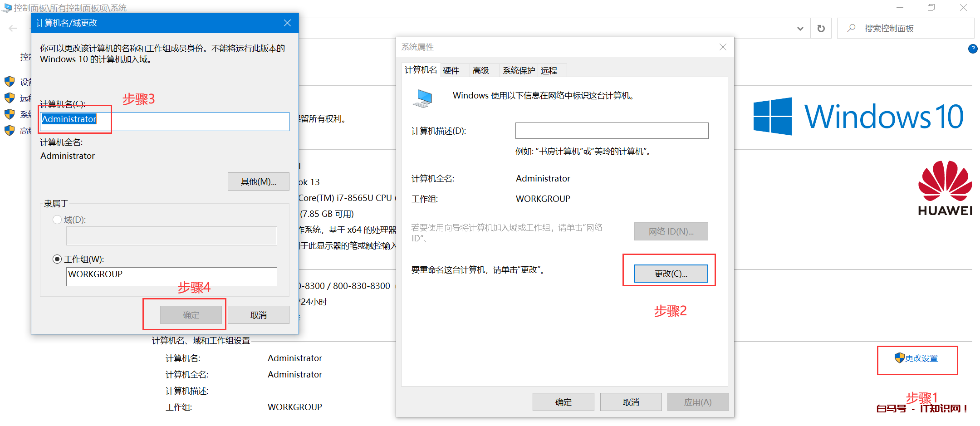Click the refresh icon in the address bar
This screenshot has height=426, width=980.
tap(820, 28)
